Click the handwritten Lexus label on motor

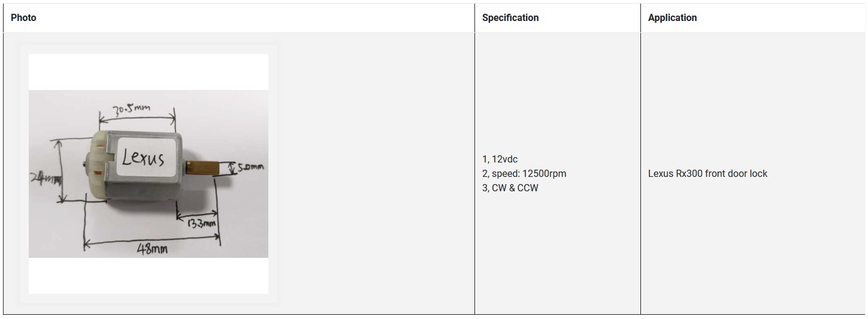[x=143, y=157]
